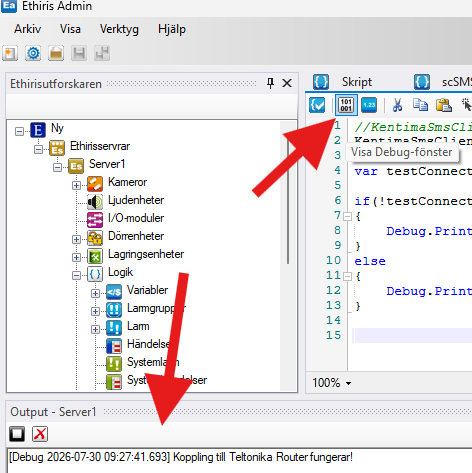Click the Larmgrupper icon

114,310
